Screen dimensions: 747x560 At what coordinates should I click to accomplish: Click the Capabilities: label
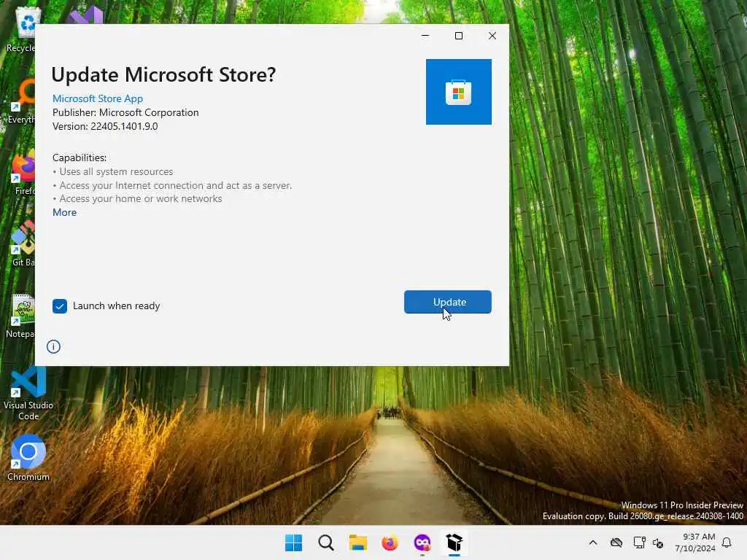(80, 157)
